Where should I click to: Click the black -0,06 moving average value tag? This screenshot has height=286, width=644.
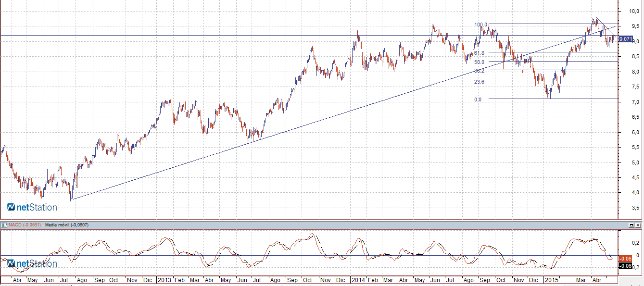pyautogui.click(x=625, y=266)
